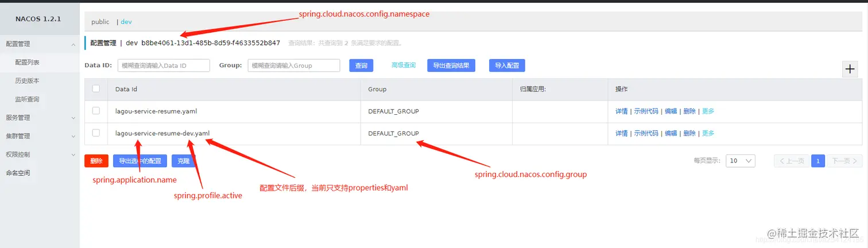This screenshot has height=248, width=868.
Task: Click the 克隆 clone button
Action: pos(184,161)
